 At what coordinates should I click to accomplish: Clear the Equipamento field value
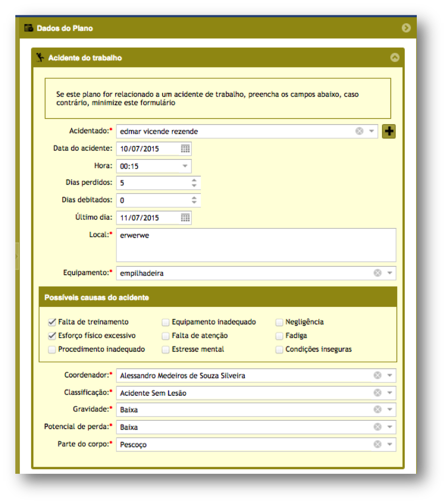coord(378,273)
